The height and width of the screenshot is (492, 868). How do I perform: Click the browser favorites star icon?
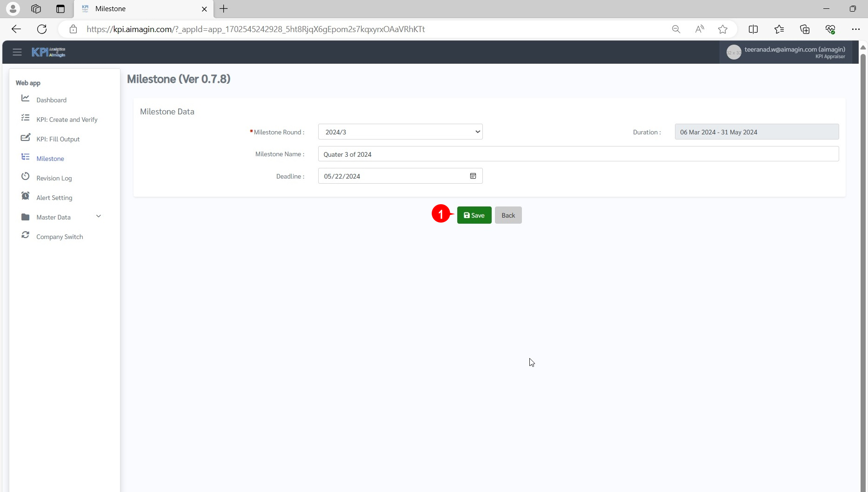722,29
